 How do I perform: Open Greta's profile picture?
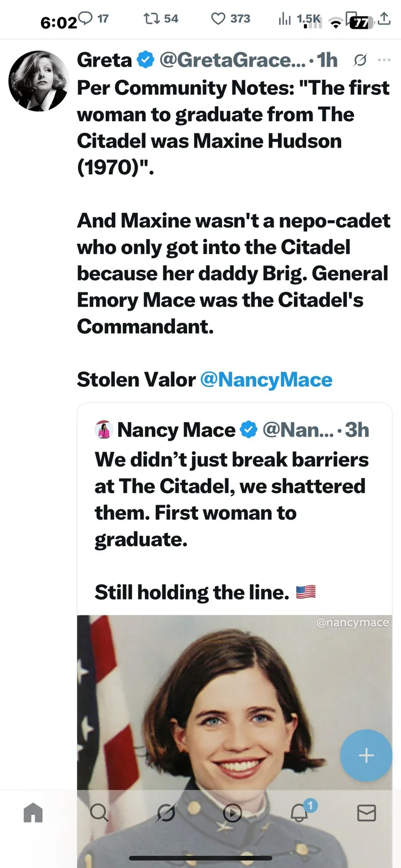coord(37,81)
